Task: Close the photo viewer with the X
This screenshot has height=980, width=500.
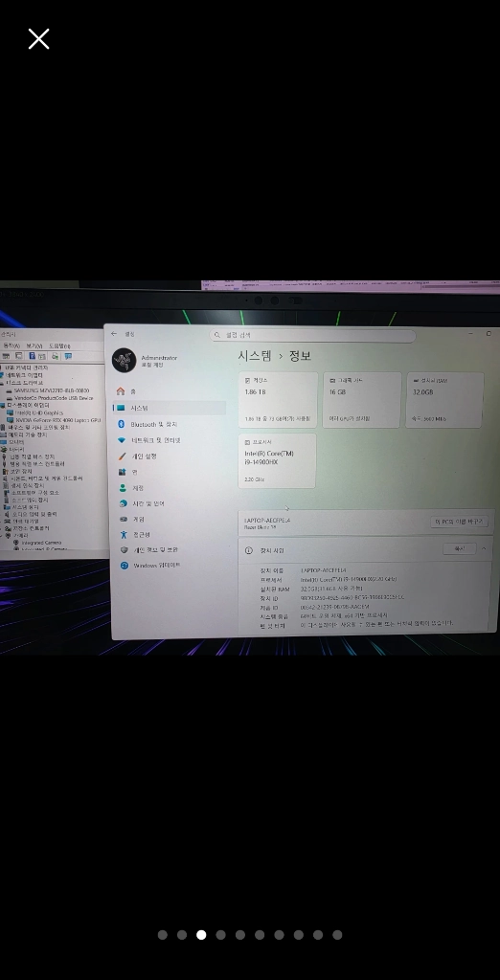Action: [39, 38]
